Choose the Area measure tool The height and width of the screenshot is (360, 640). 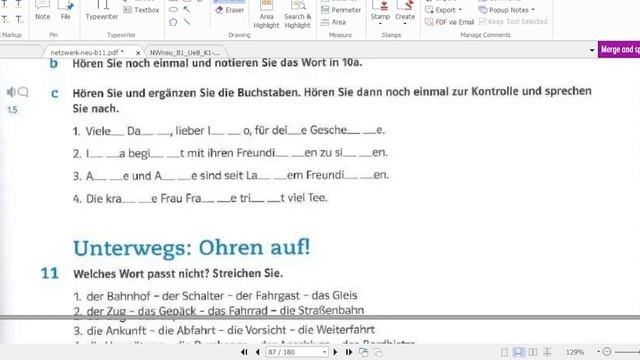(333, 22)
